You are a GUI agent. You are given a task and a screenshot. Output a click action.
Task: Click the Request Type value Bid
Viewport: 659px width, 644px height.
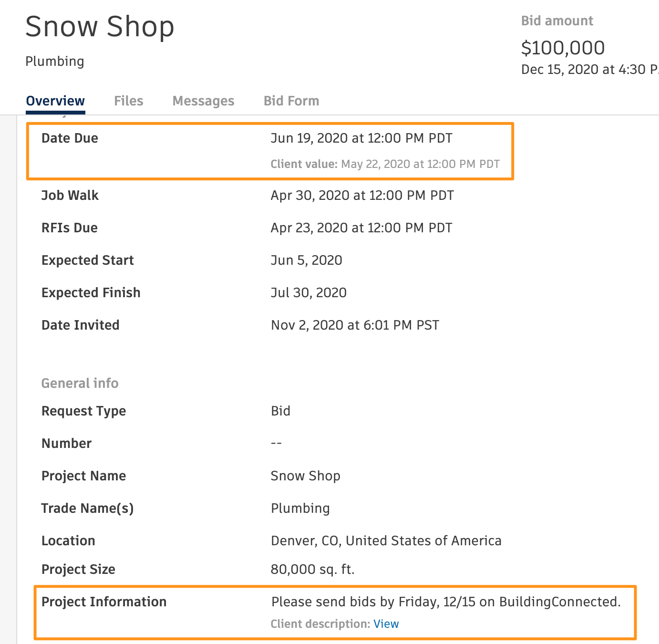[x=280, y=411]
